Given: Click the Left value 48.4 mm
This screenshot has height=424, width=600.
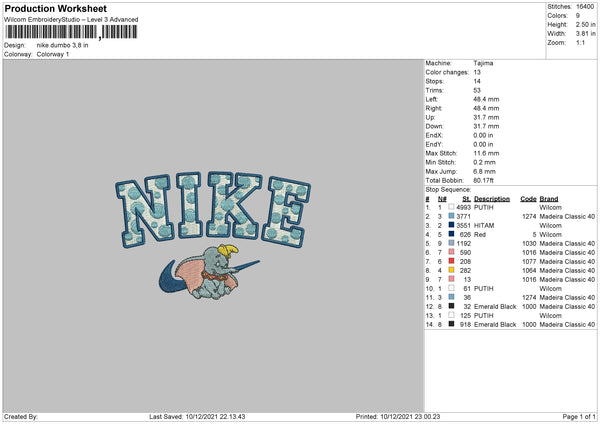Looking at the screenshot, I should [486, 99].
